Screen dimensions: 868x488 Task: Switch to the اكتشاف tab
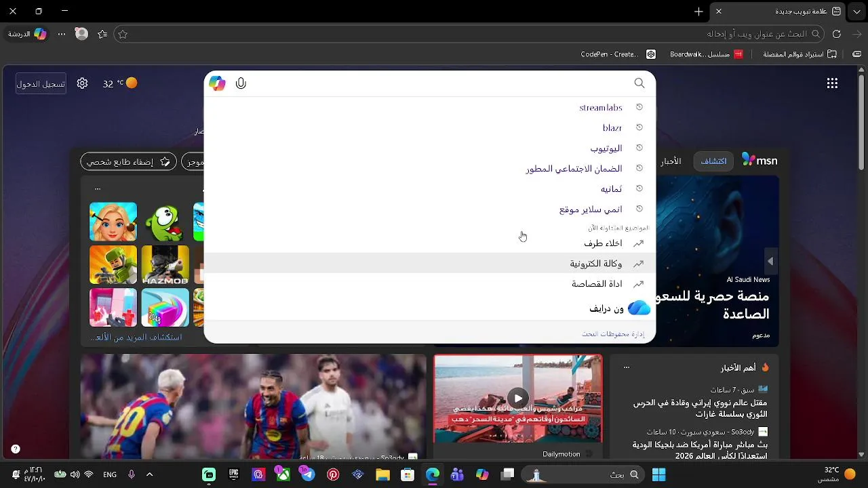(x=713, y=161)
